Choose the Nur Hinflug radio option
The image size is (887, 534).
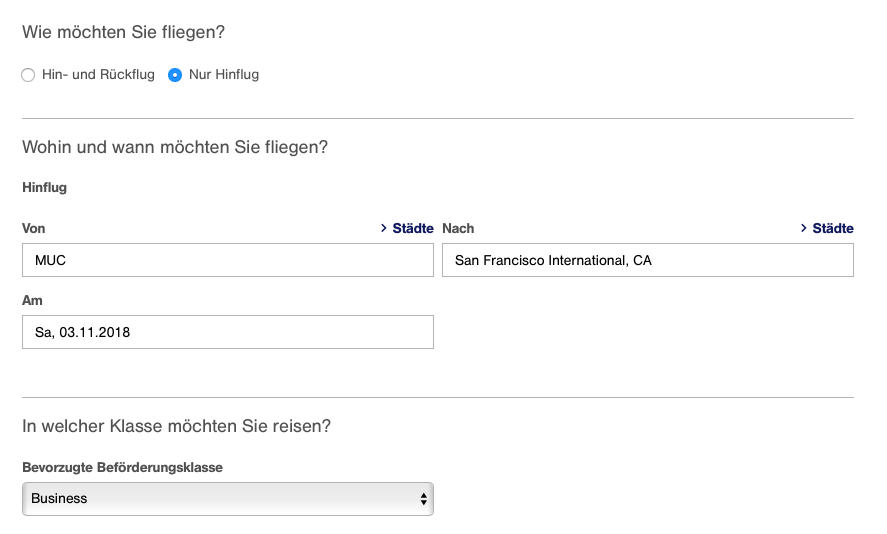[175, 75]
